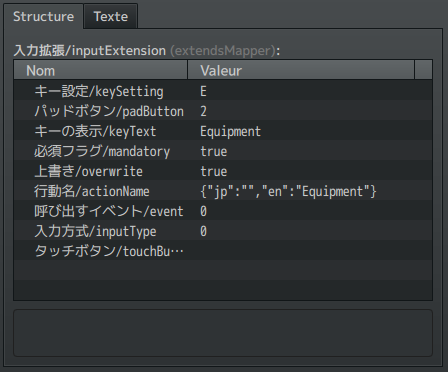Sort by the Nom column header
The width and height of the screenshot is (448, 372).
101,70
